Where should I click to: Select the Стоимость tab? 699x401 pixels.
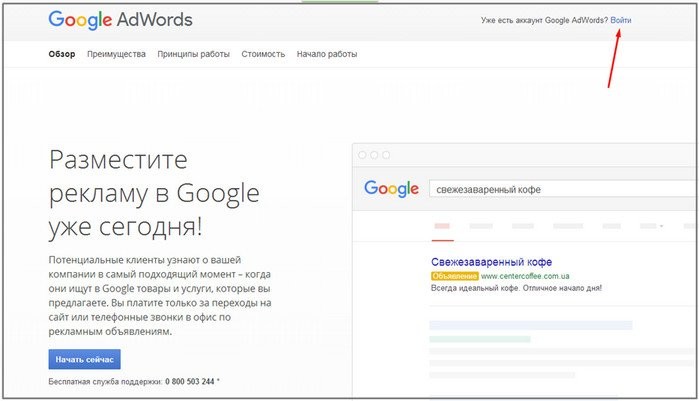click(x=263, y=54)
